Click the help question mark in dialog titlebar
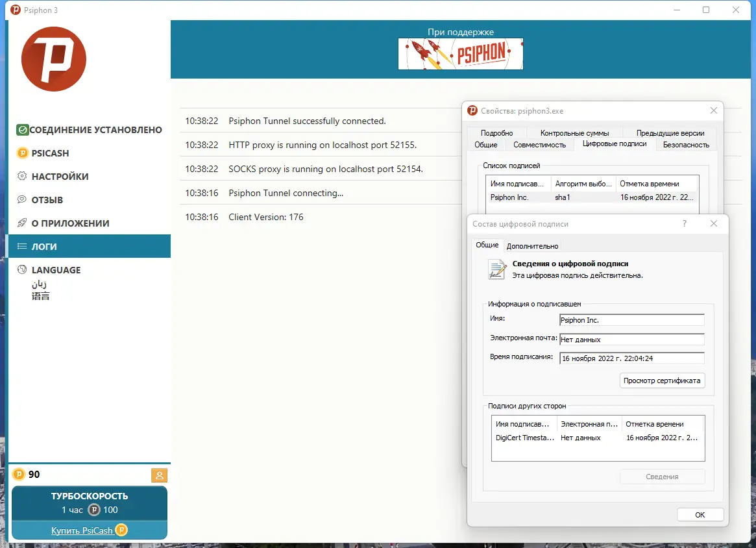This screenshot has height=548, width=756. [684, 223]
